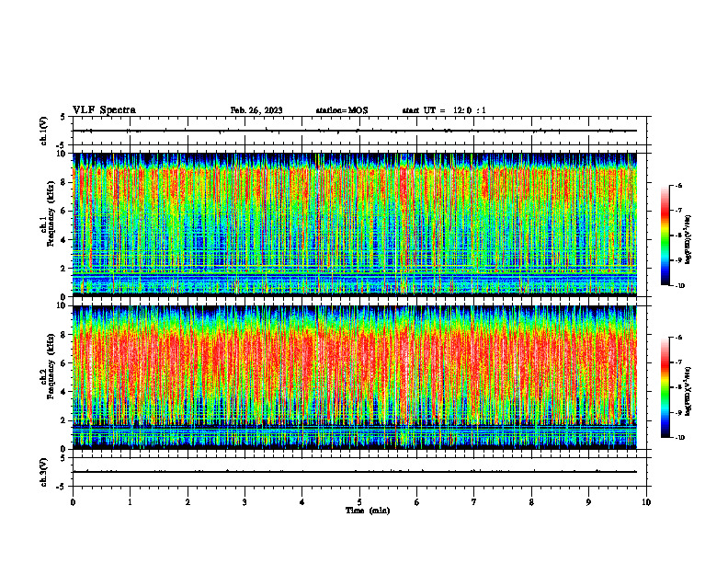Click the time axis tick label "1"
728x563 pixels.
click(130, 502)
